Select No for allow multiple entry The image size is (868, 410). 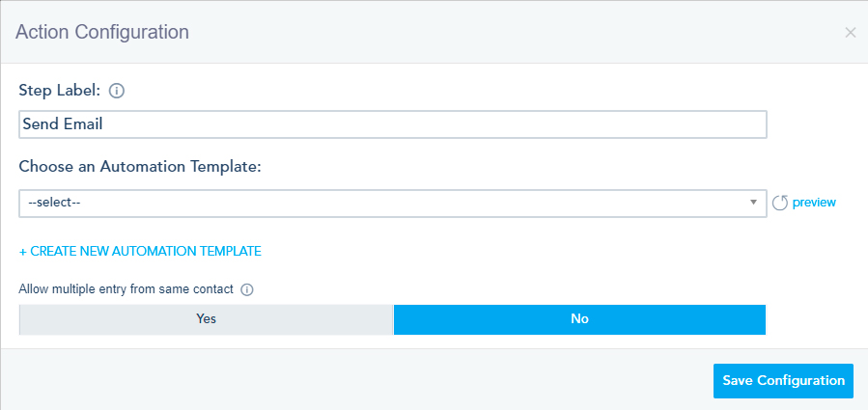tap(579, 318)
